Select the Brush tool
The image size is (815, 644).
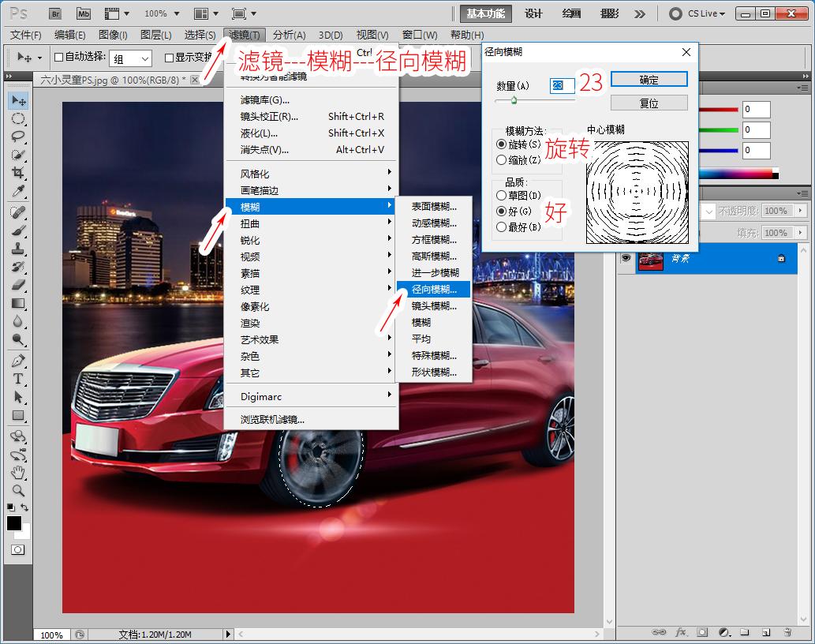coord(18,230)
